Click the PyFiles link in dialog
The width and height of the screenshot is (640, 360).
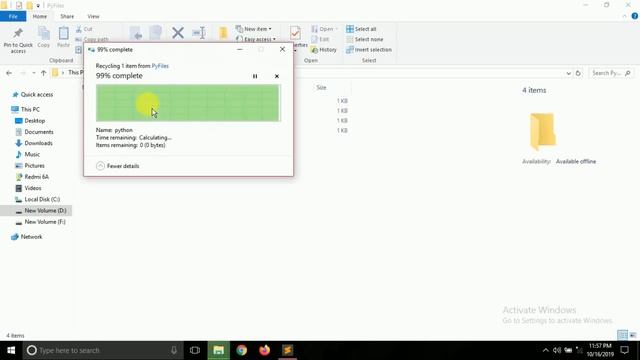[160, 66]
